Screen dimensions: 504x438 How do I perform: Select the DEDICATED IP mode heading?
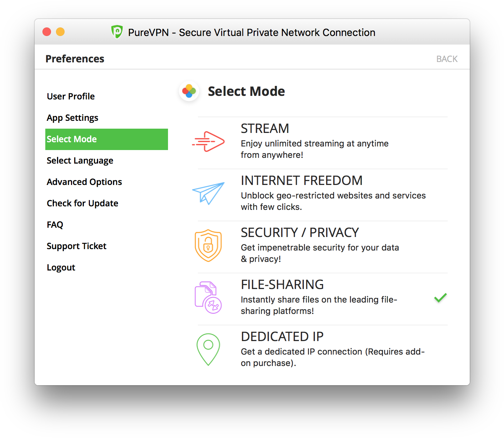point(282,336)
